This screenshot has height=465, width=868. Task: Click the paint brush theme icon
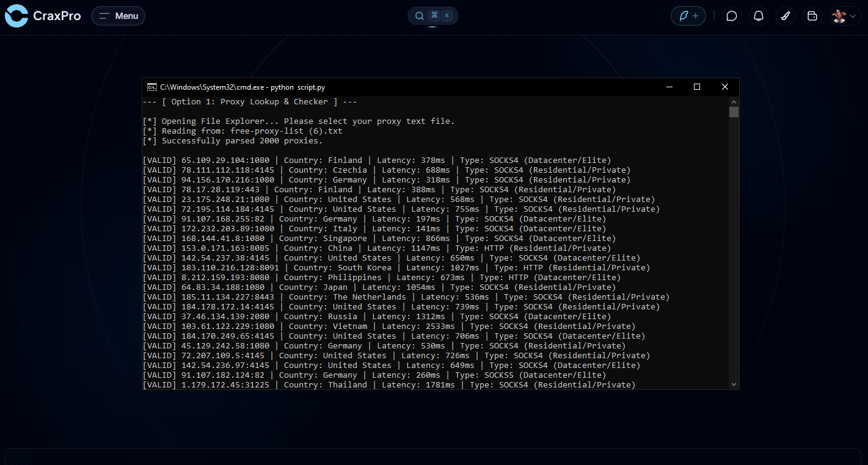point(786,16)
